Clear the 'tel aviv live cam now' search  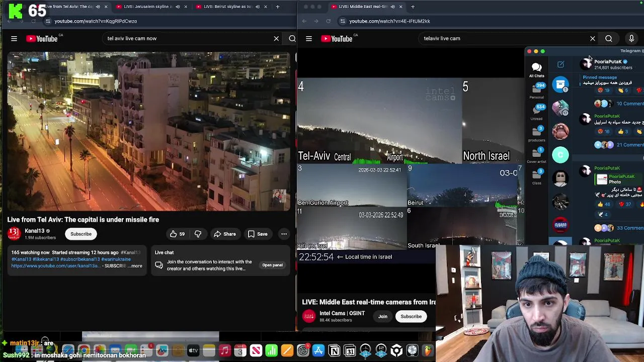tap(276, 38)
